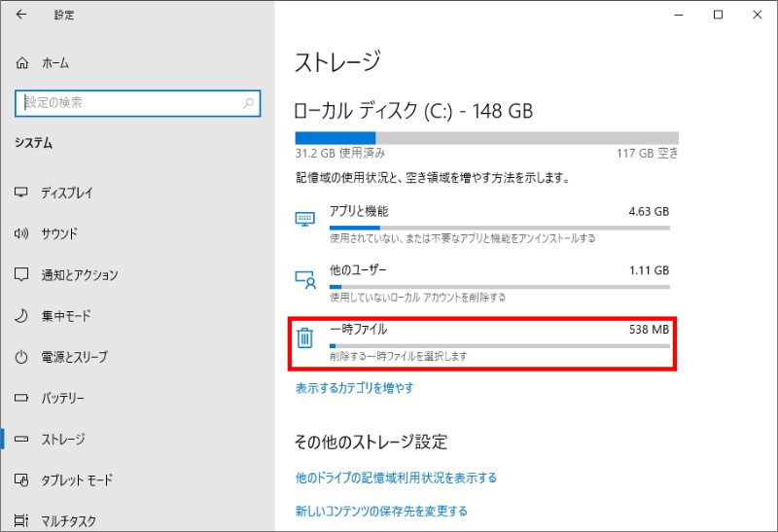
Task: Click the 他のユーザー person icon
Action: pos(305,279)
